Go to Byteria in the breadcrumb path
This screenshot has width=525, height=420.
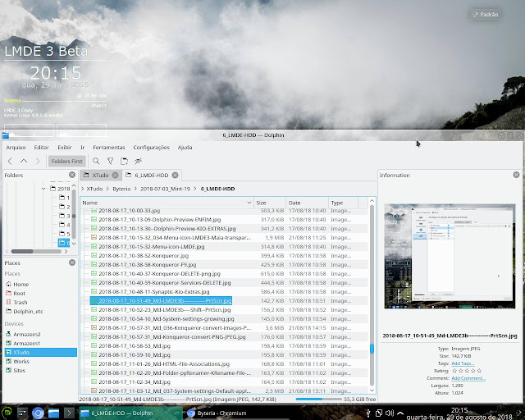pyautogui.click(x=121, y=189)
